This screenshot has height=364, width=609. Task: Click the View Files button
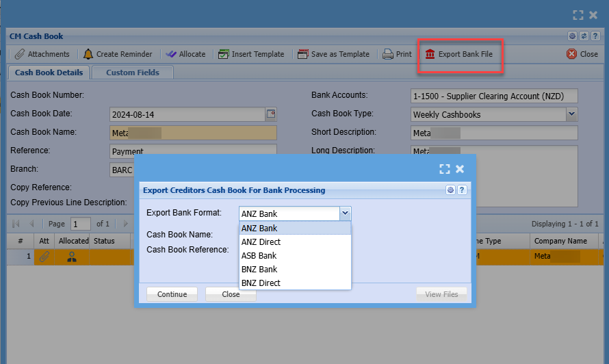tap(441, 294)
